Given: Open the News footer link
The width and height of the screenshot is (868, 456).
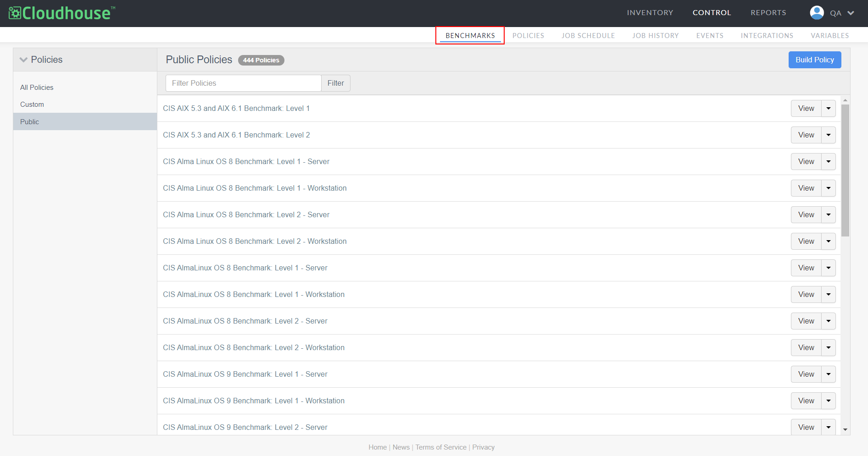Looking at the screenshot, I should coord(401,447).
